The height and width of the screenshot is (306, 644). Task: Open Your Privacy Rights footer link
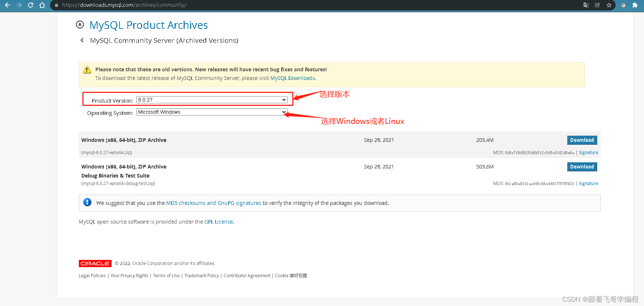pyautogui.click(x=129, y=276)
